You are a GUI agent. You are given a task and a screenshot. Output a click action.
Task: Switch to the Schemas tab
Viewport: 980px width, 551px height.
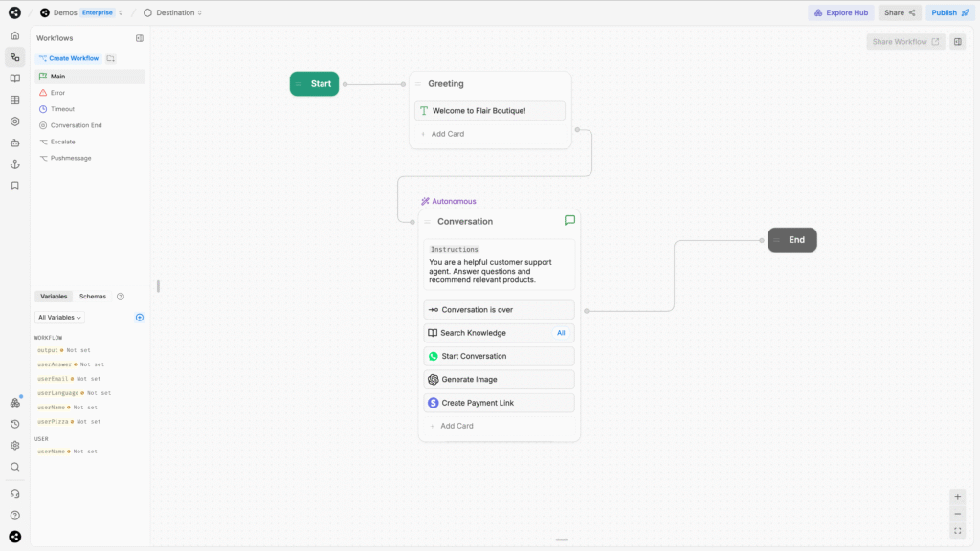point(92,297)
